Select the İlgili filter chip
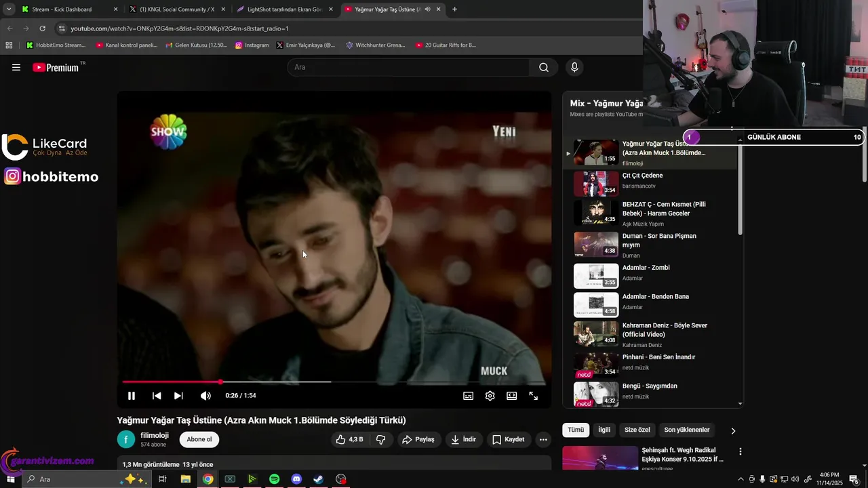 (604, 430)
